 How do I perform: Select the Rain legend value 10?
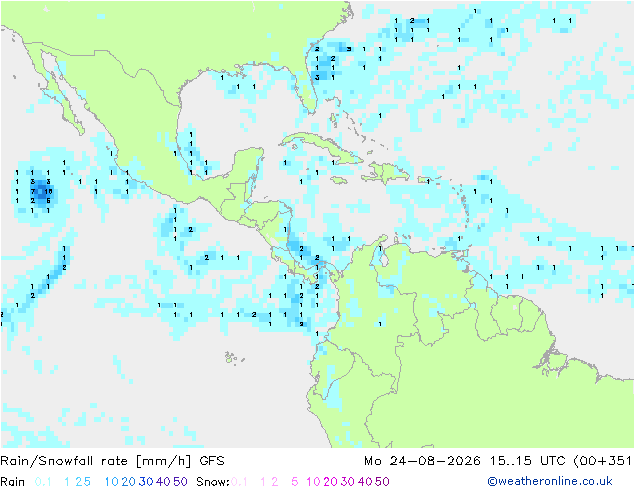(111, 482)
